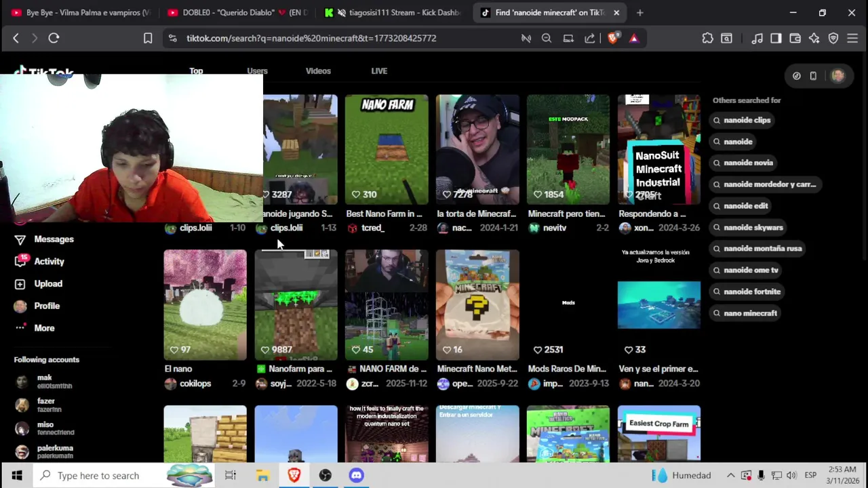
Task: Open Discord from the taskbar
Action: point(356,475)
